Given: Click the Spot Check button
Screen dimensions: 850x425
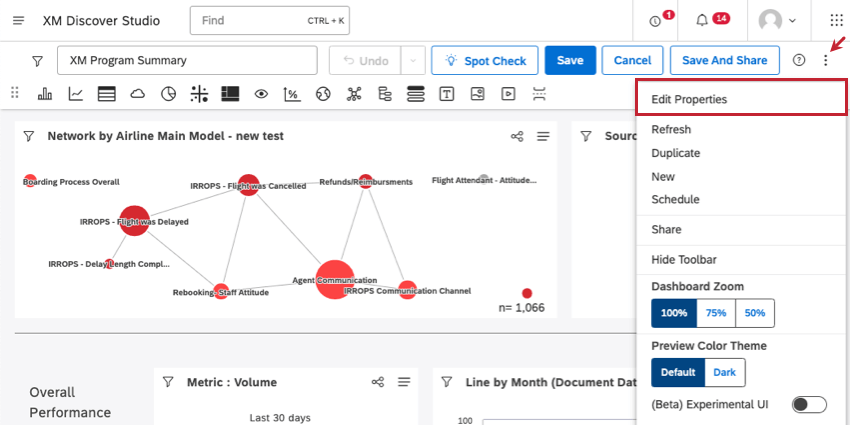Looking at the screenshot, I should (x=485, y=60).
